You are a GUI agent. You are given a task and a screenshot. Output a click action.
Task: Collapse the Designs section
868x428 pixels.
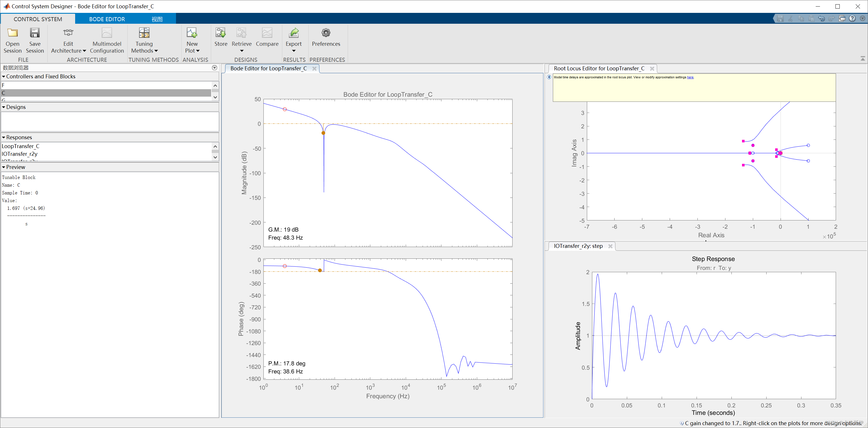[x=4, y=107]
